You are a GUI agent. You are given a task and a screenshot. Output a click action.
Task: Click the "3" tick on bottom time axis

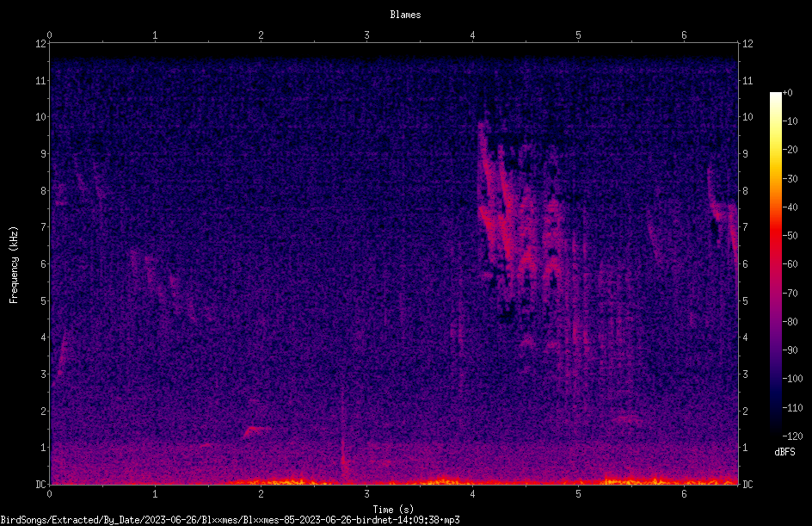pos(366,494)
